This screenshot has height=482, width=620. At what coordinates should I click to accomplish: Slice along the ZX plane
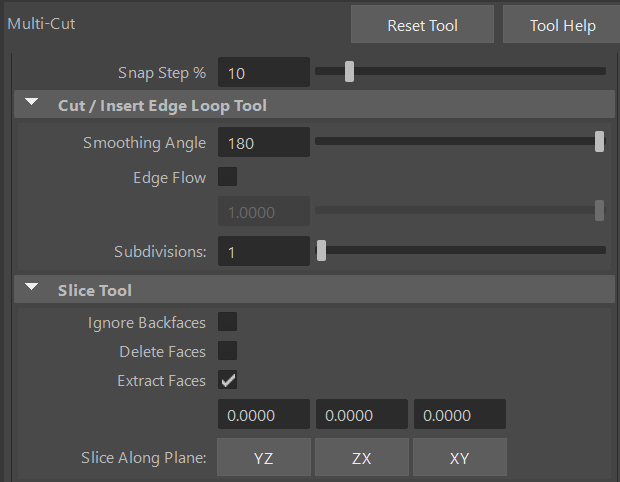[361, 458]
